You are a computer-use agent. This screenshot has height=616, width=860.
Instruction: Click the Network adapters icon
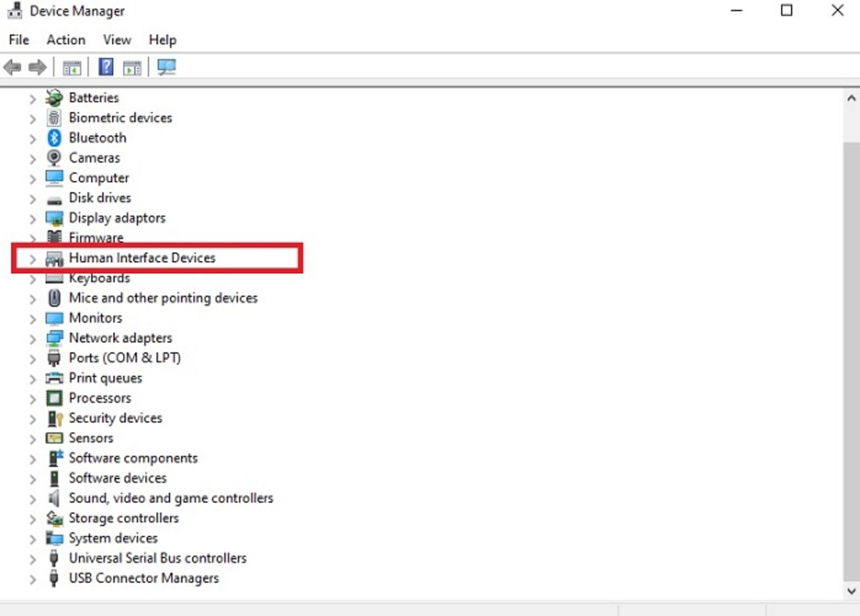point(54,338)
